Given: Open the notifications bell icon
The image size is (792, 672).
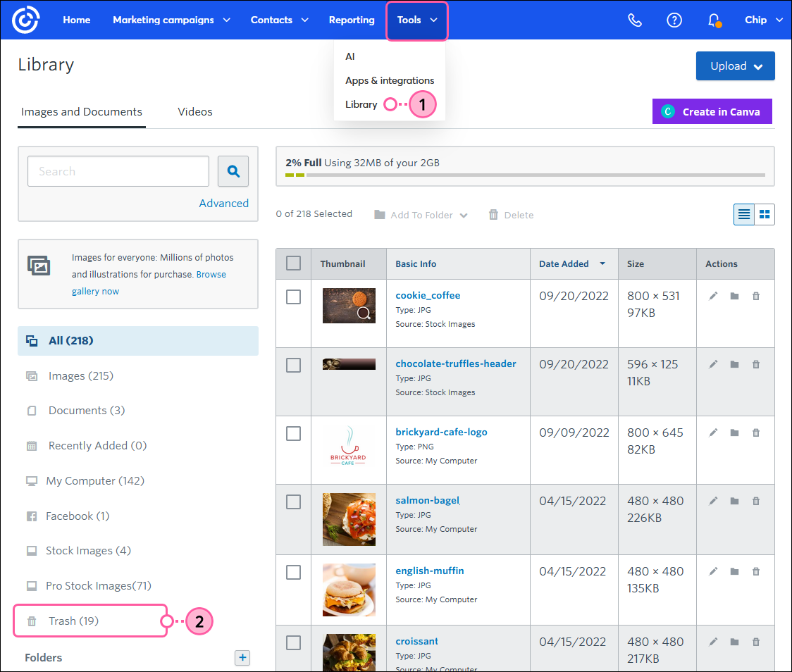Looking at the screenshot, I should (714, 20).
